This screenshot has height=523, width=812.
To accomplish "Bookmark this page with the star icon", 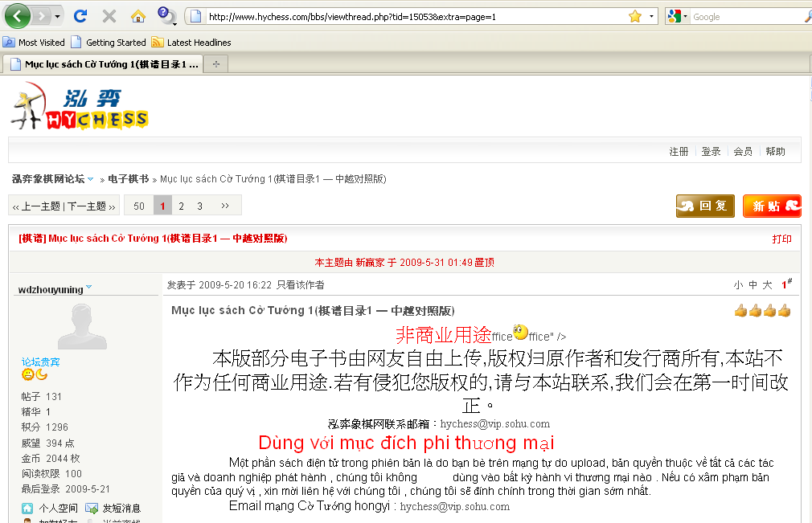I will pos(635,17).
